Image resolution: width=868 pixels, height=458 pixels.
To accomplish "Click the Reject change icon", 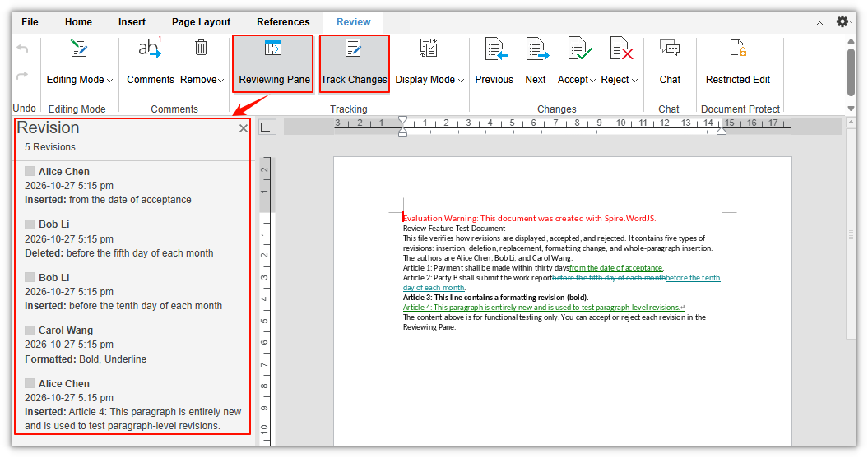I will point(621,49).
